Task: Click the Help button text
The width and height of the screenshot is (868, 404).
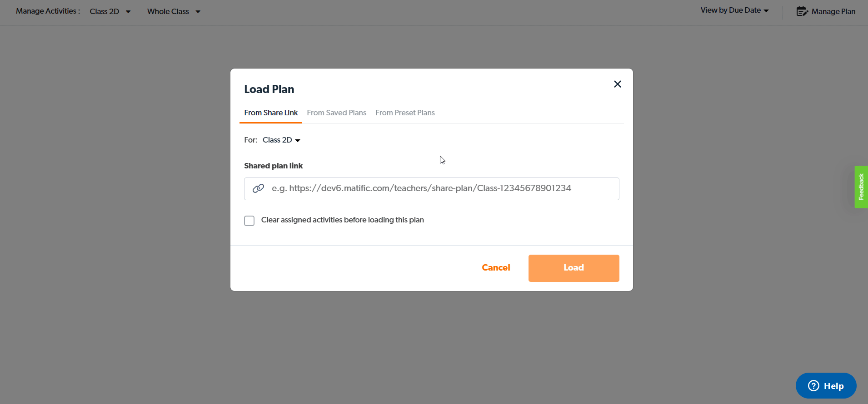Action: pyautogui.click(x=833, y=386)
